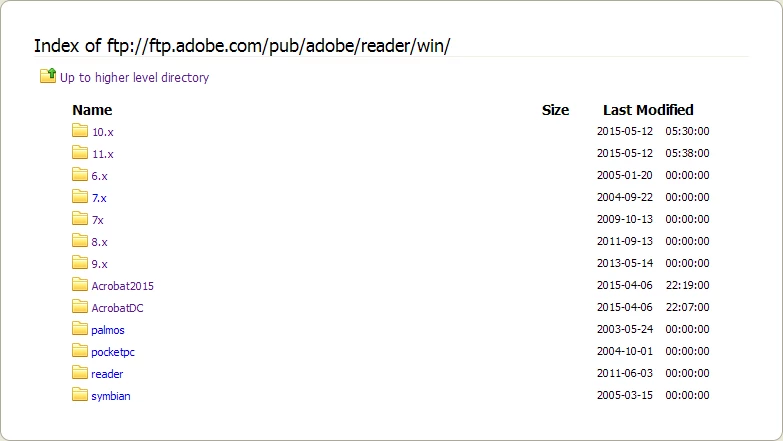Go up to higher level directory link

click(x=134, y=77)
